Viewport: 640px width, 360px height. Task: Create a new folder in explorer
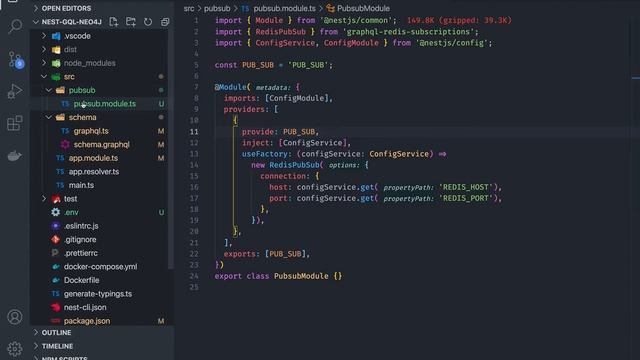coord(131,22)
